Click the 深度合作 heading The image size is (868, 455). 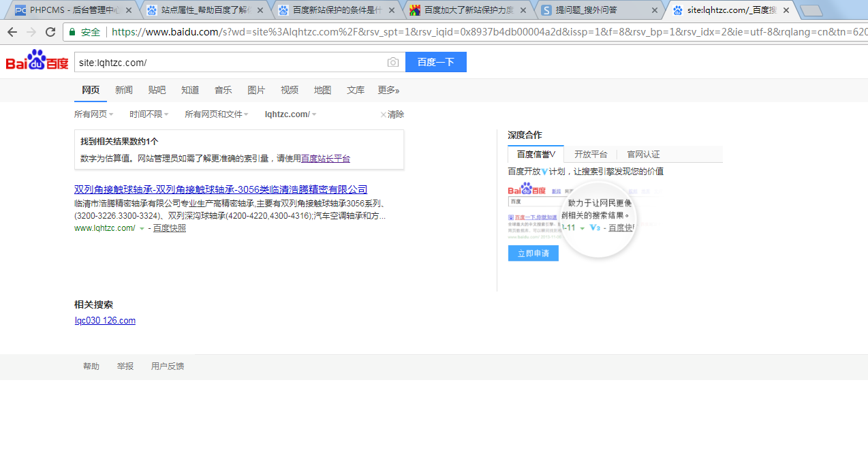pos(525,135)
